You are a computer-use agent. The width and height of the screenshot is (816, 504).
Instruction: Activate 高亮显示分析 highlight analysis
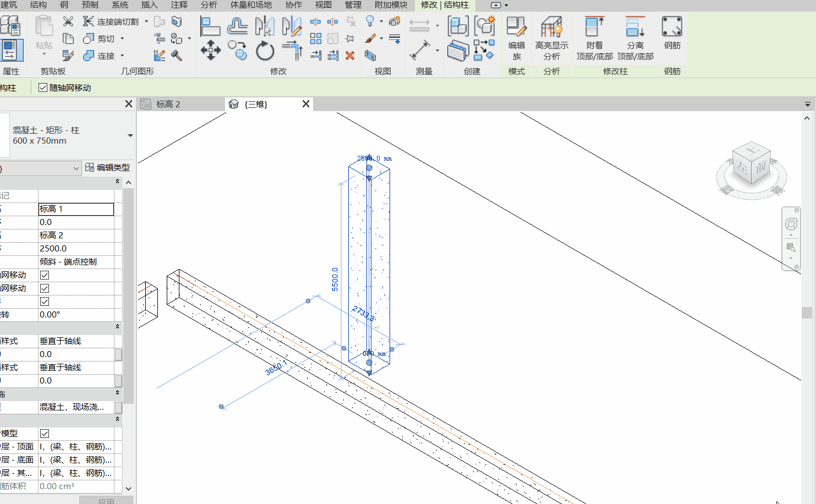(551, 39)
